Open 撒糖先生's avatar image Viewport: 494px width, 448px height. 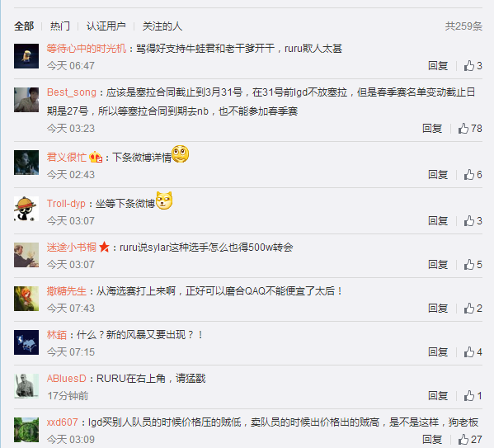(x=26, y=299)
